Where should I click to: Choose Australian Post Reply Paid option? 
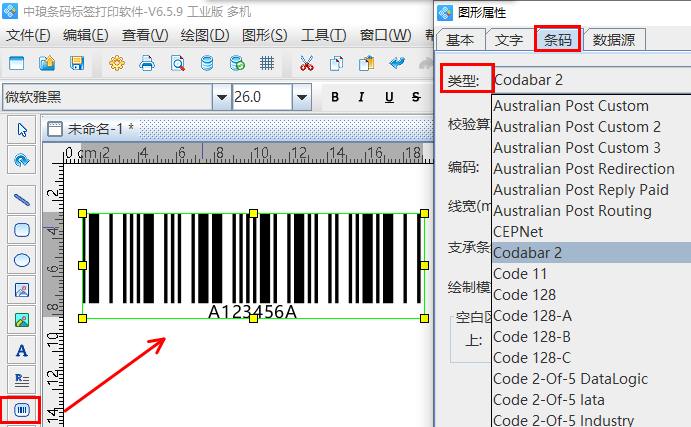[x=591, y=190]
